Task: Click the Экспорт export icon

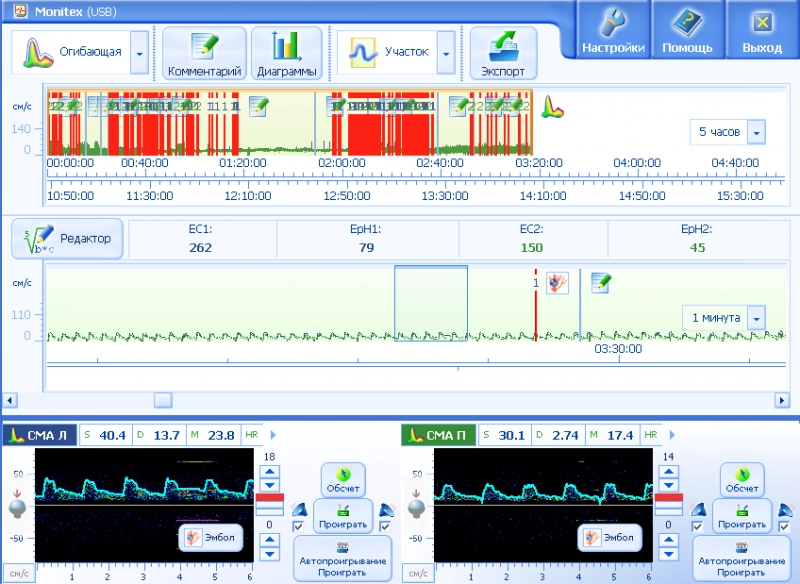Action: [x=503, y=53]
